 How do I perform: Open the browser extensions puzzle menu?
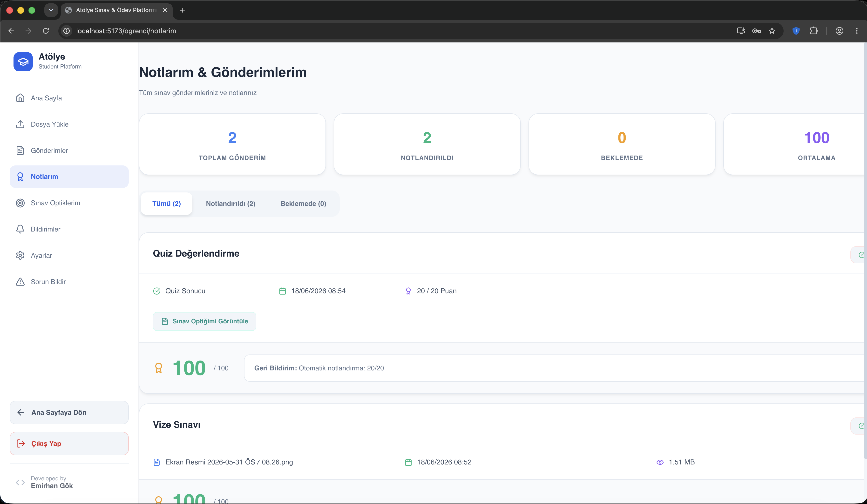[814, 31]
